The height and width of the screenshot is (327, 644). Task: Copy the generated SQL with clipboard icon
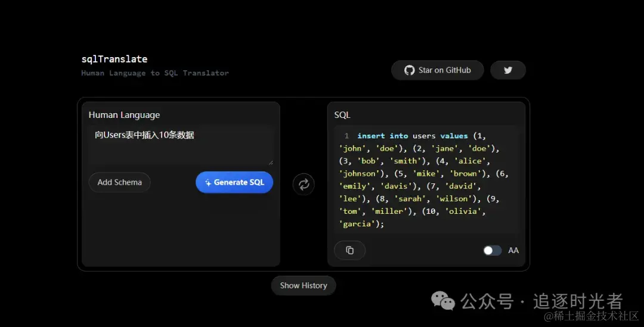pyautogui.click(x=349, y=250)
